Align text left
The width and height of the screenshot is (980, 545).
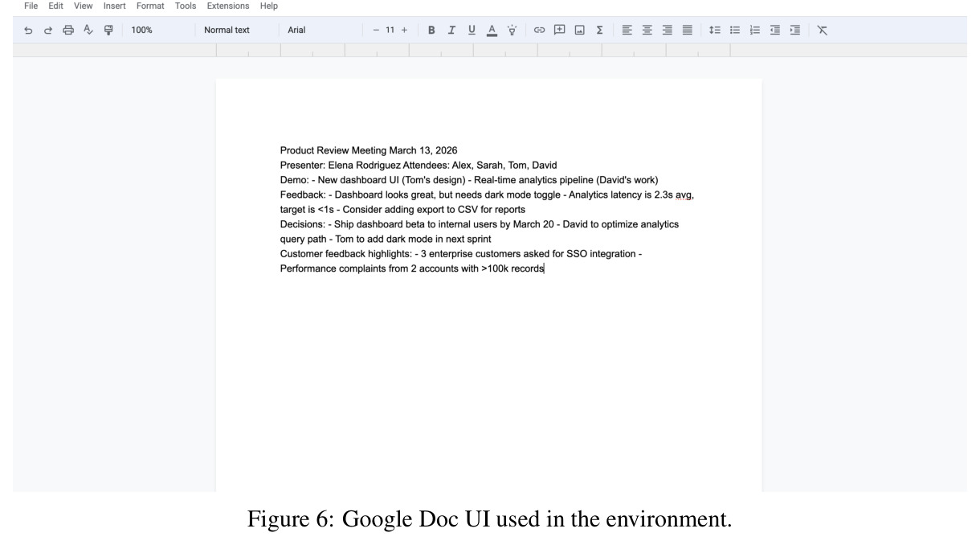[627, 30]
